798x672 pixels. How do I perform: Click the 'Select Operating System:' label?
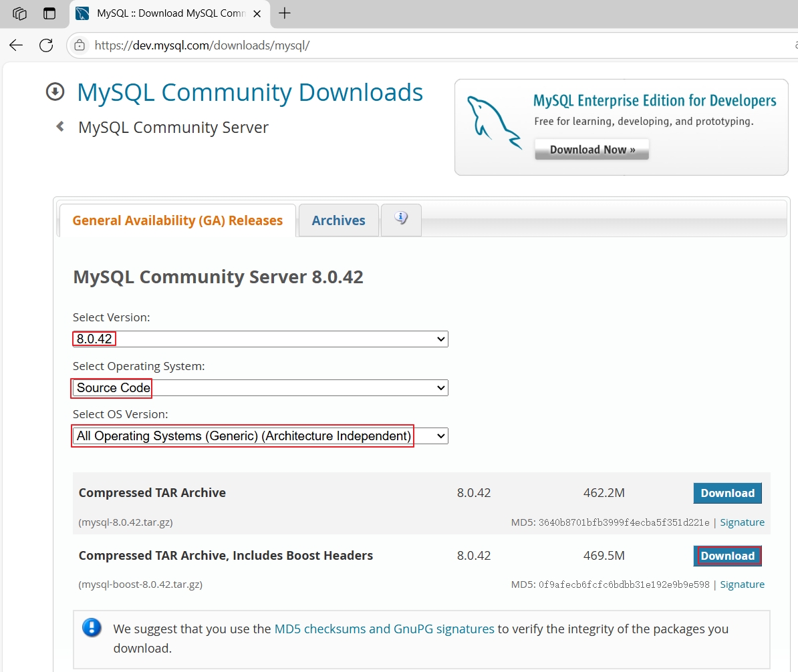pos(139,366)
